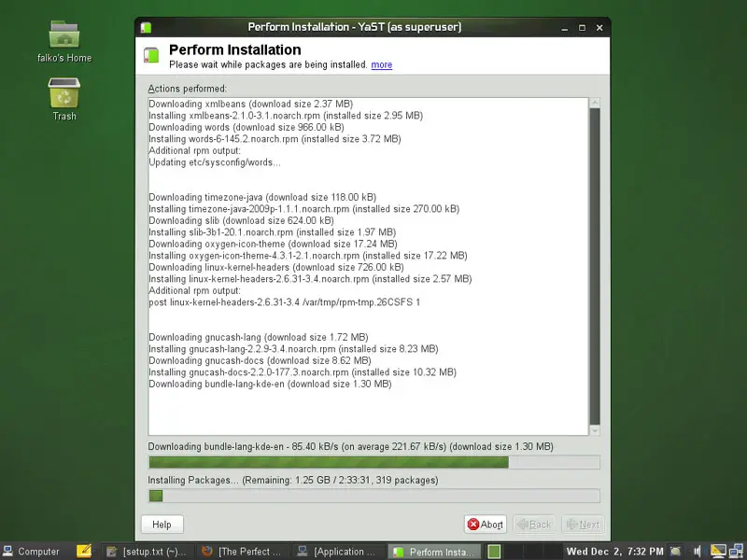Image resolution: width=747 pixels, height=560 pixels.
Task: Select the Perform Insta... taskbar entry
Action: click(433, 552)
